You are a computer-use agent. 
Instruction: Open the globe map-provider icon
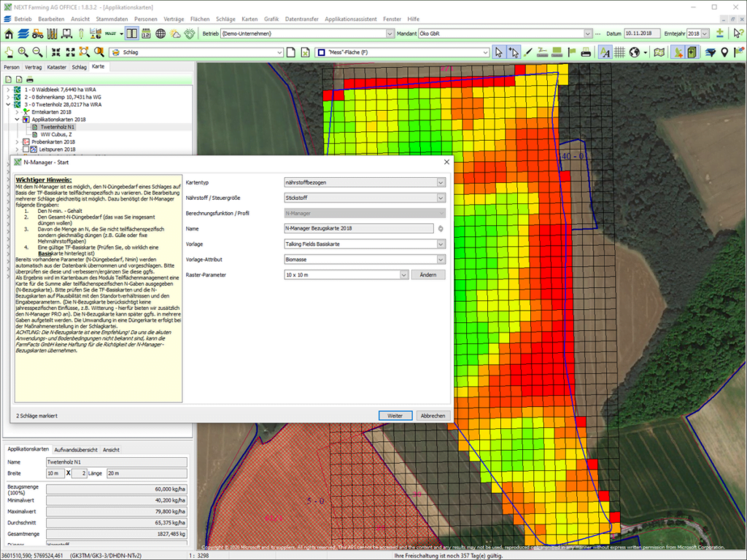(635, 51)
